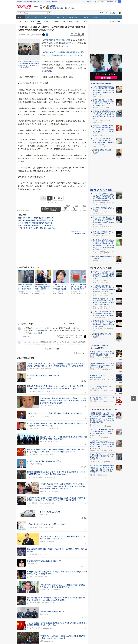Open マイページ link
The image size is (138, 644).
[103, 13]
